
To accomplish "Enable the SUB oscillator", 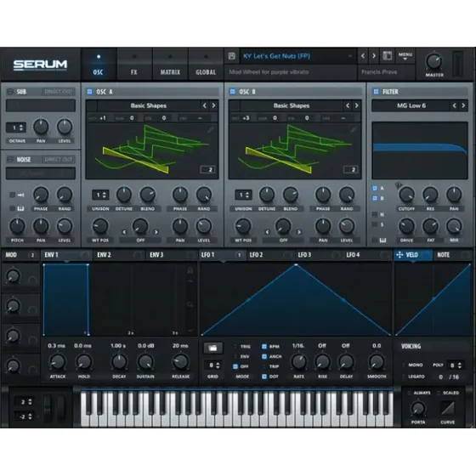I will [10, 92].
